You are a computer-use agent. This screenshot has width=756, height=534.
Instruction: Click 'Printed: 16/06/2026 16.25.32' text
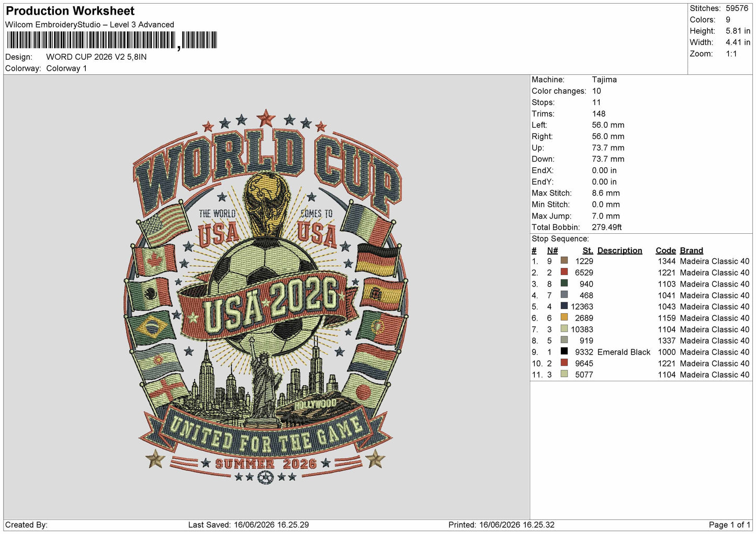(x=501, y=525)
